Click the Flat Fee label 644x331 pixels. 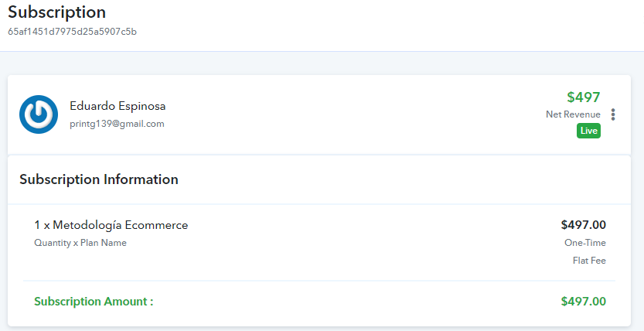click(589, 261)
